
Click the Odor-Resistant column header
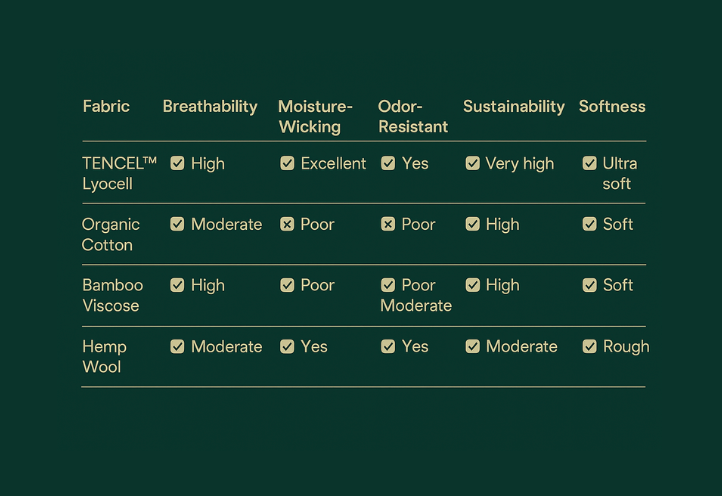click(x=413, y=117)
